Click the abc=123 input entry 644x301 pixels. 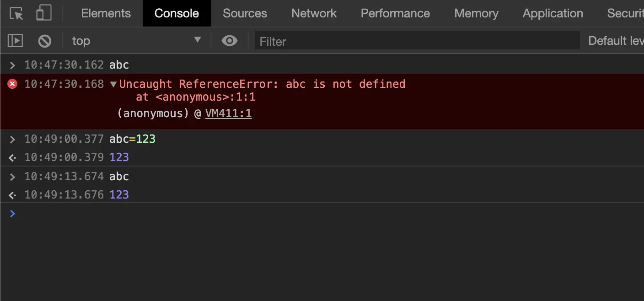point(132,139)
